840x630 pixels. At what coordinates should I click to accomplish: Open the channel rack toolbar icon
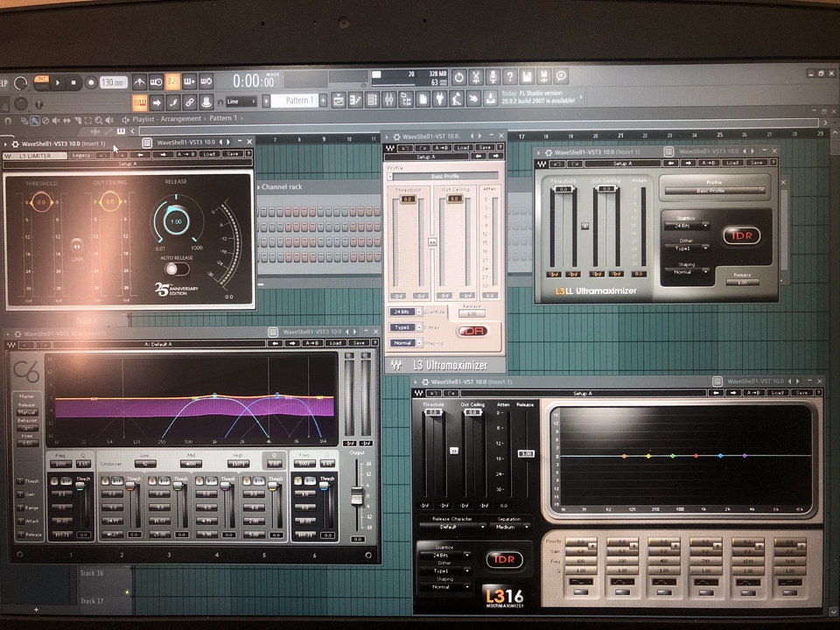tap(372, 100)
